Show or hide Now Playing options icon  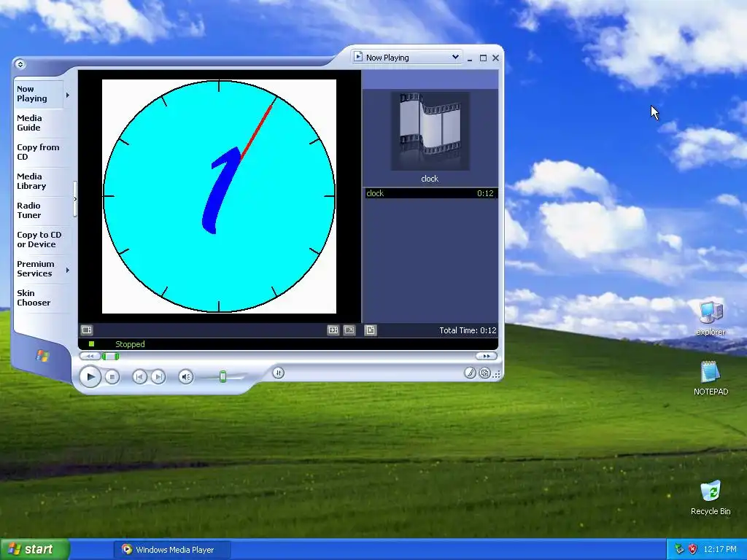[87, 330]
